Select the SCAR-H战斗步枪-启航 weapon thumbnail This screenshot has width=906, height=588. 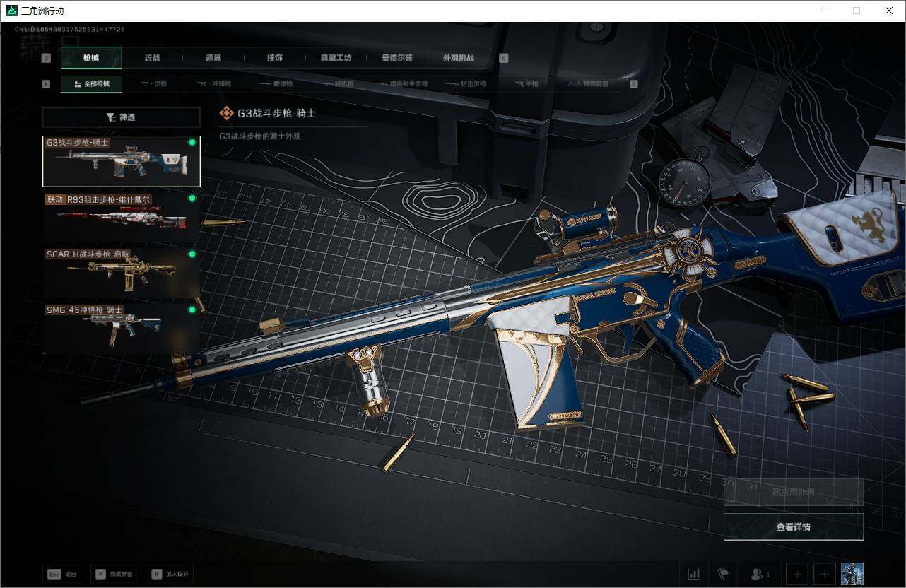tap(121, 271)
